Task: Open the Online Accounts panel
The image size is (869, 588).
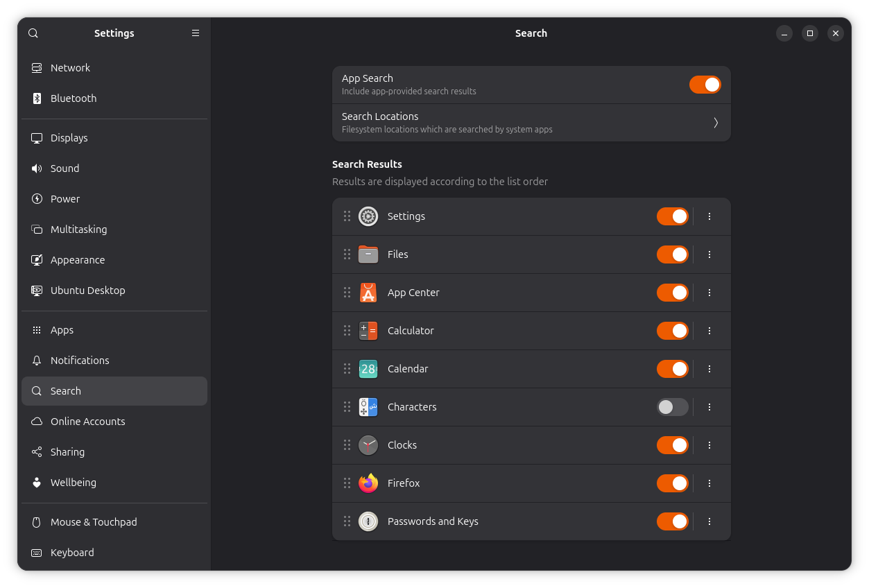Action: point(114,422)
